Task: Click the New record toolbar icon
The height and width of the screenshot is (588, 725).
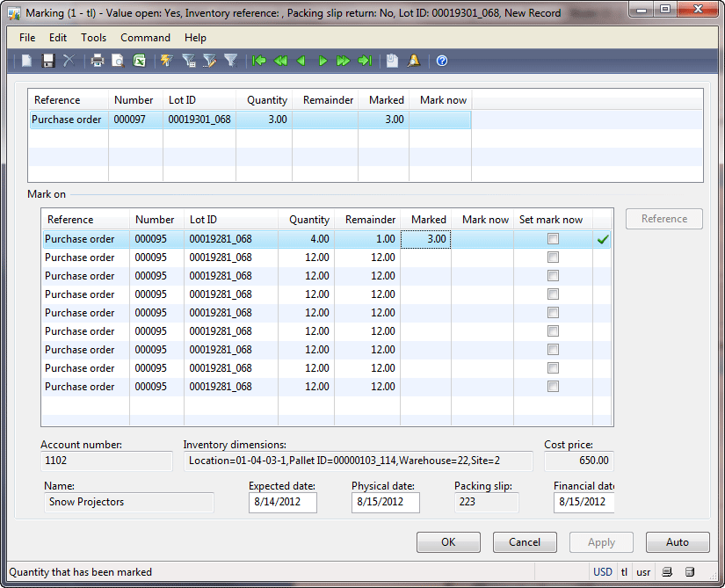Action: [x=27, y=61]
